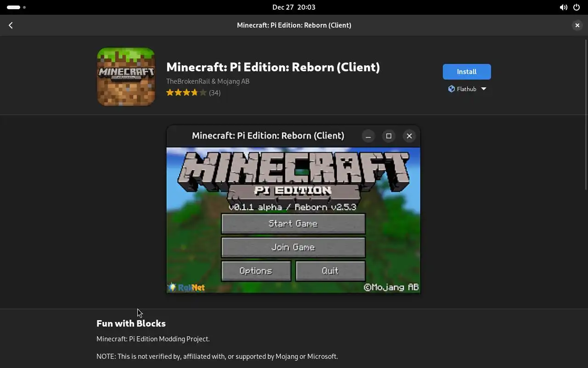Image resolution: width=588 pixels, height=368 pixels.
Task: Click the developer name TheBrokenRail & Mojang AB
Action: (208, 81)
